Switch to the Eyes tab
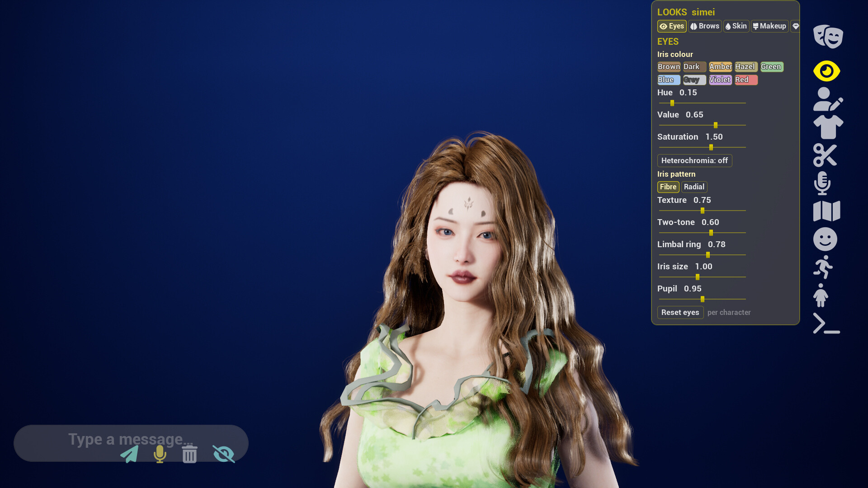868x488 pixels. (672, 26)
